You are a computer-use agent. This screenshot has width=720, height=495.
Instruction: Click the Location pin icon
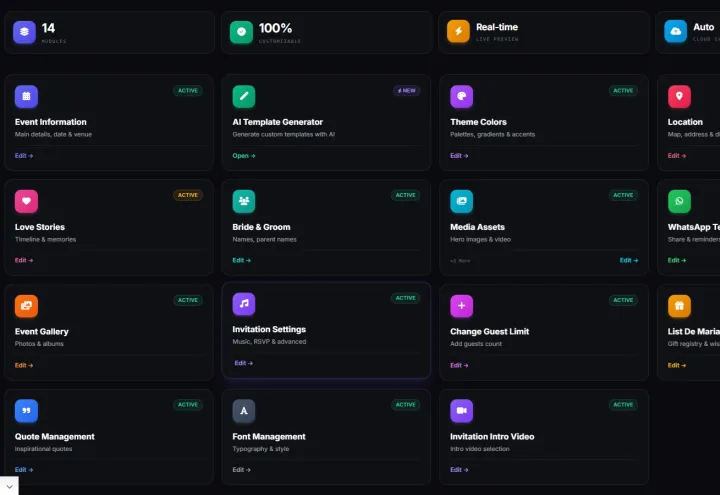pyautogui.click(x=679, y=96)
